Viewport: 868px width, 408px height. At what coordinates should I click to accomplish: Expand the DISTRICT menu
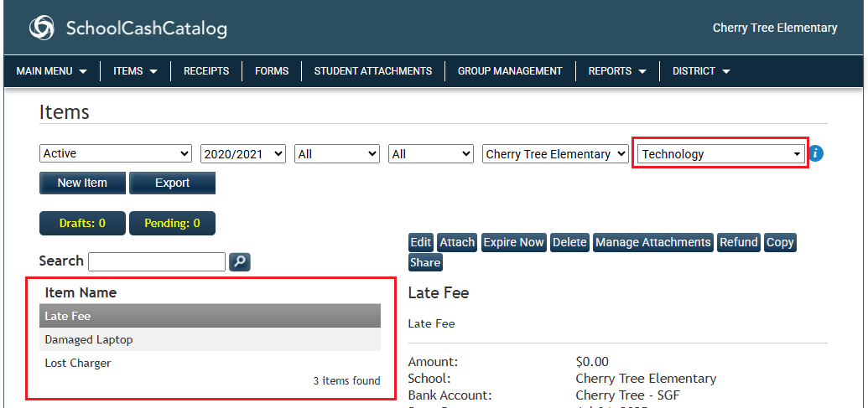[x=701, y=70]
